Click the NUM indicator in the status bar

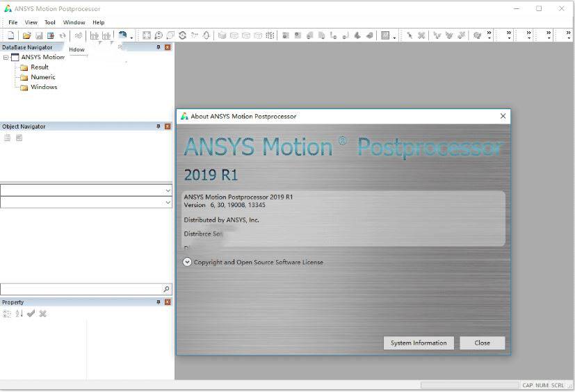pos(542,386)
